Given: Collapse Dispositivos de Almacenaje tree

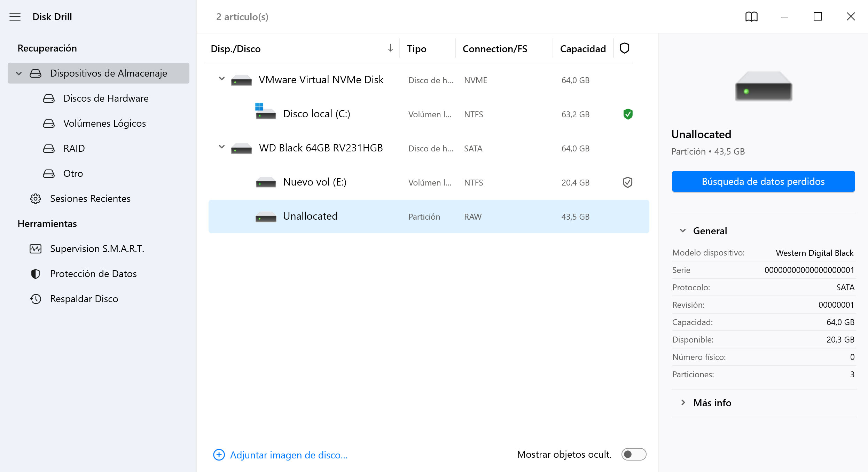Looking at the screenshot, I should coord(19,73).
